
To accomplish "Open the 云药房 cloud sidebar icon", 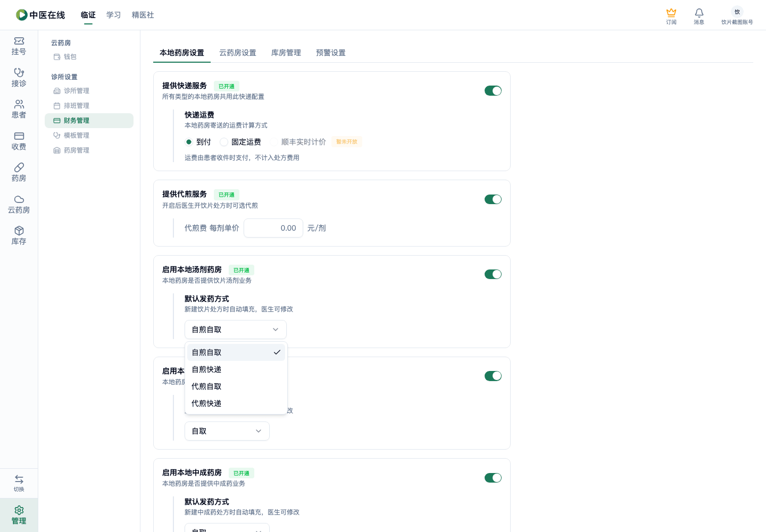I will tap(19, 199).
